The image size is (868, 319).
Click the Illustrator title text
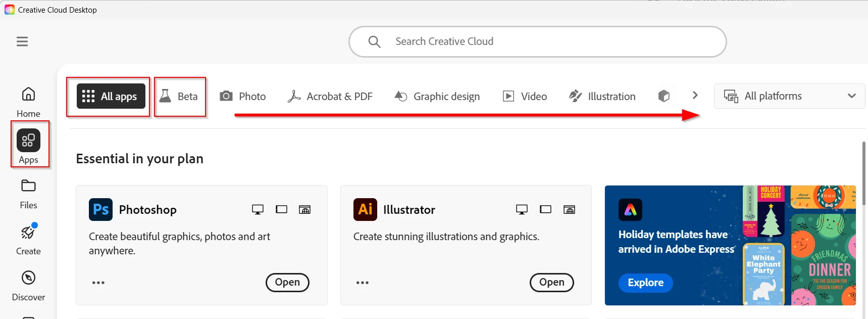click(409, 209)
